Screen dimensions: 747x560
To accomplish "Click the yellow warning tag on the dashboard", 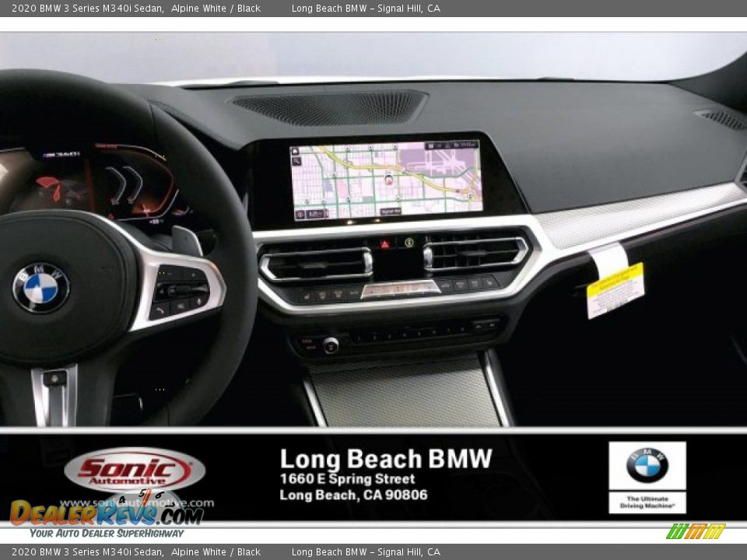I will tap(615, 289).
